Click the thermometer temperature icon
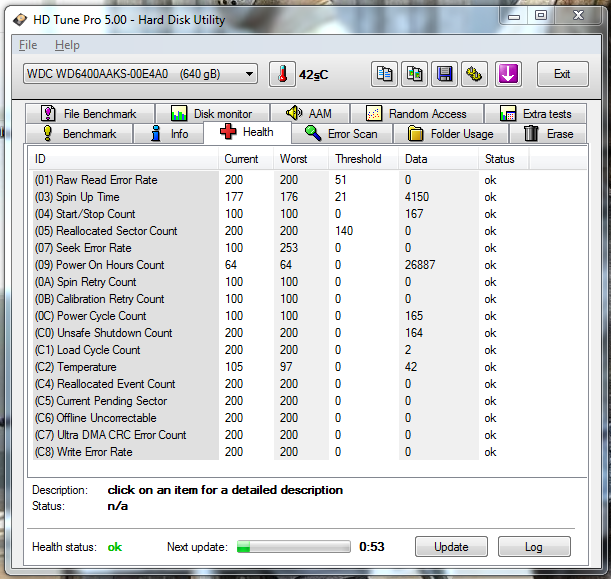This screenshot has height=579, width=611. pos(283,74)
